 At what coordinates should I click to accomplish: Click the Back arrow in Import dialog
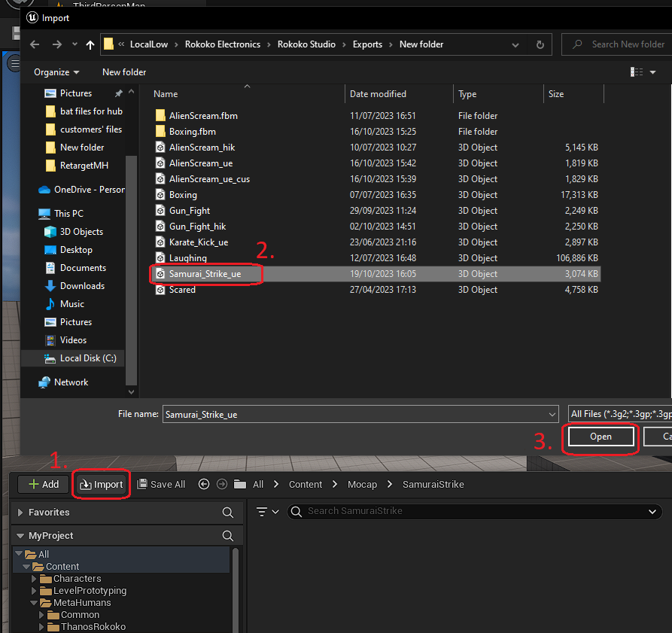tap(35, 44)
